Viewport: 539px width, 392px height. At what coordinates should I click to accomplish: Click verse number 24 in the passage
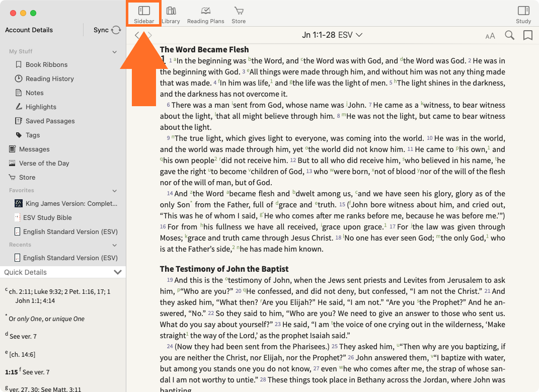(170, 347)
